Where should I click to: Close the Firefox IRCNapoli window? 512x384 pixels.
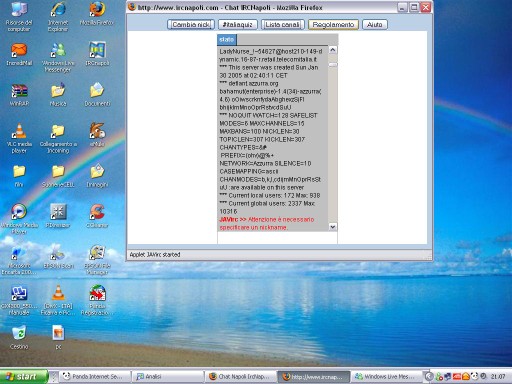point(426,7)
